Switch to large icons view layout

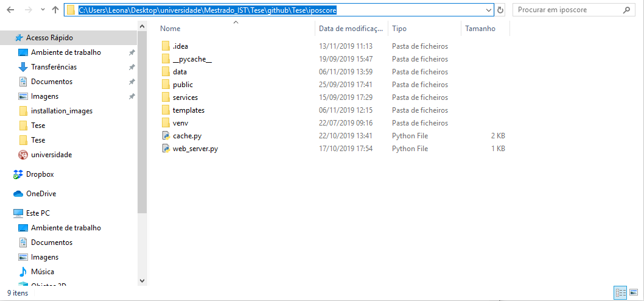(633, 292)
